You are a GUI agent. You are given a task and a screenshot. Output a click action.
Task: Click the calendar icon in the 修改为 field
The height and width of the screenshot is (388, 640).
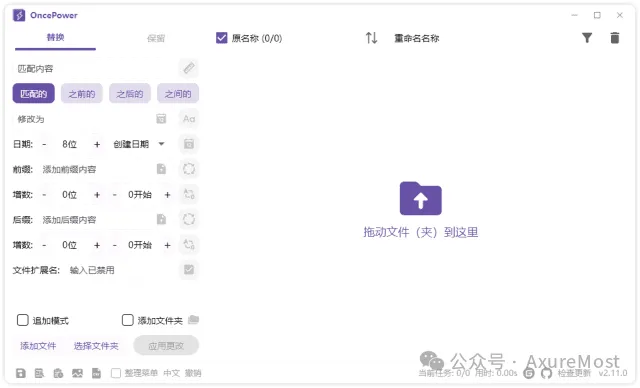tap(161, 119)
